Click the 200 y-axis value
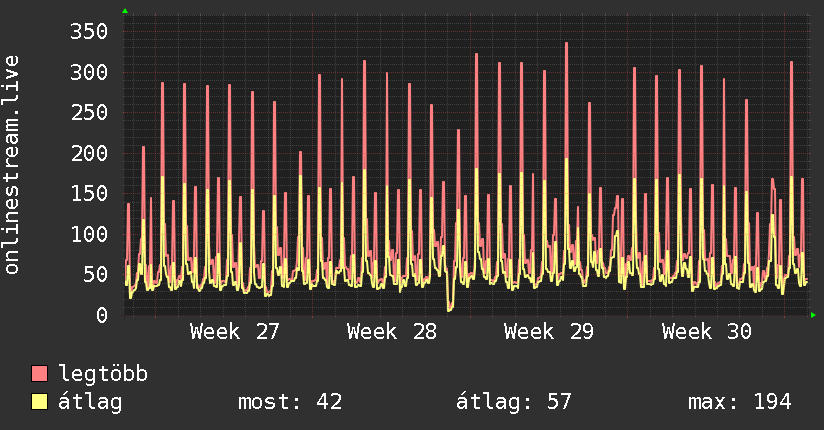The image size is (824, 430). [89, 153]
